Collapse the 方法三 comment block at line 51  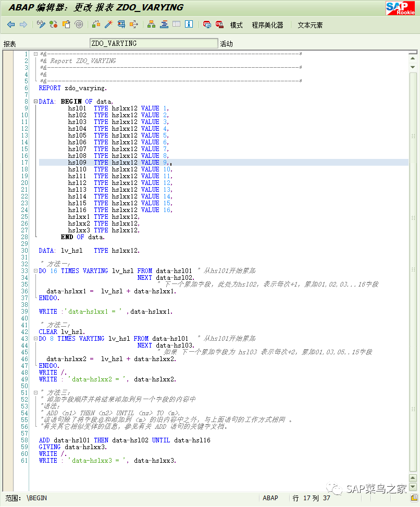point(35,393)
